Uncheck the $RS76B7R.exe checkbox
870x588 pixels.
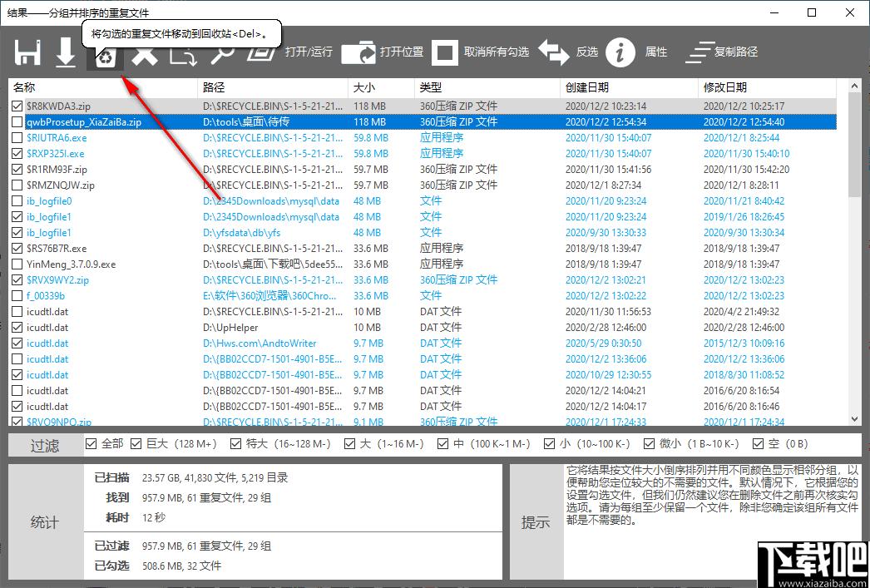[x=17, y=249]
